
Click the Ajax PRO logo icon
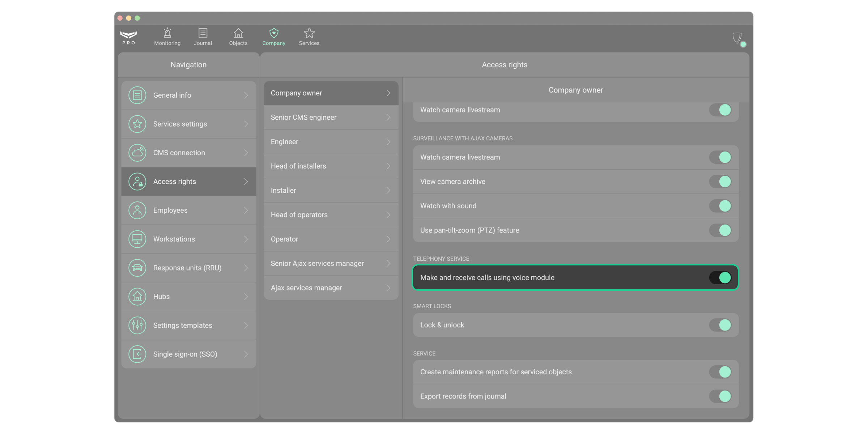click(128, 38)
